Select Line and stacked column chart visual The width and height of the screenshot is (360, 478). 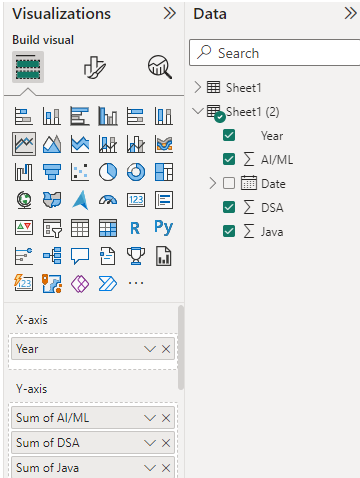coord(108,144)
